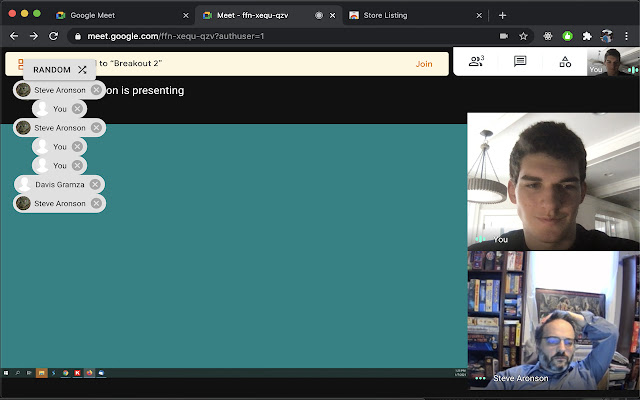640x400 pixels.
Task: Click Firefox icon in shared taskbar
Action: (x=89, y=373)
